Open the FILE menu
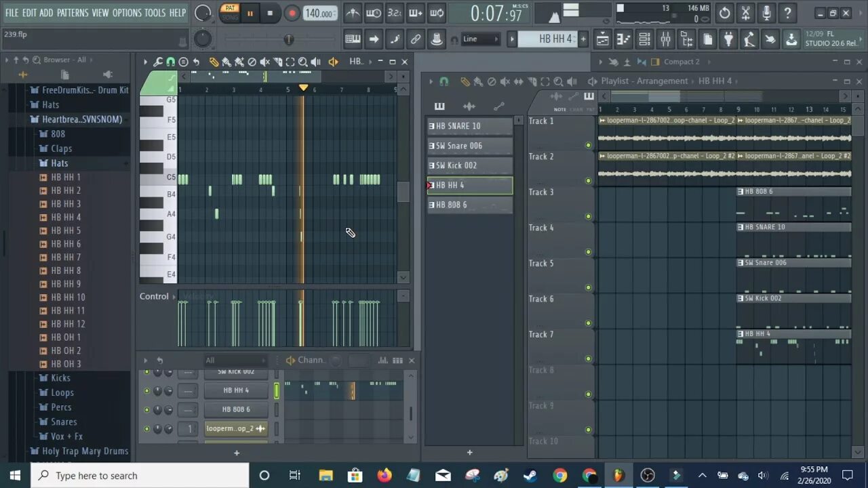The width and height of the screenshot is (868, 488). pos(12,13)
